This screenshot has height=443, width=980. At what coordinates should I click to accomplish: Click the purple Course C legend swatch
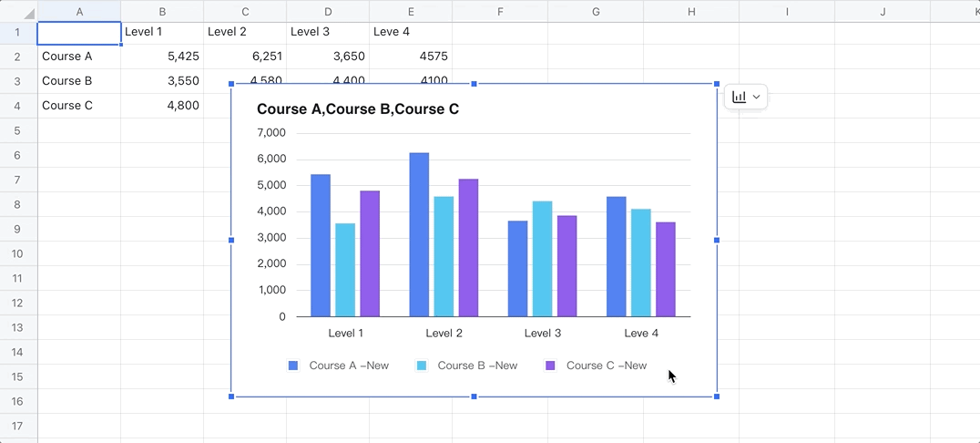point(550,366)
